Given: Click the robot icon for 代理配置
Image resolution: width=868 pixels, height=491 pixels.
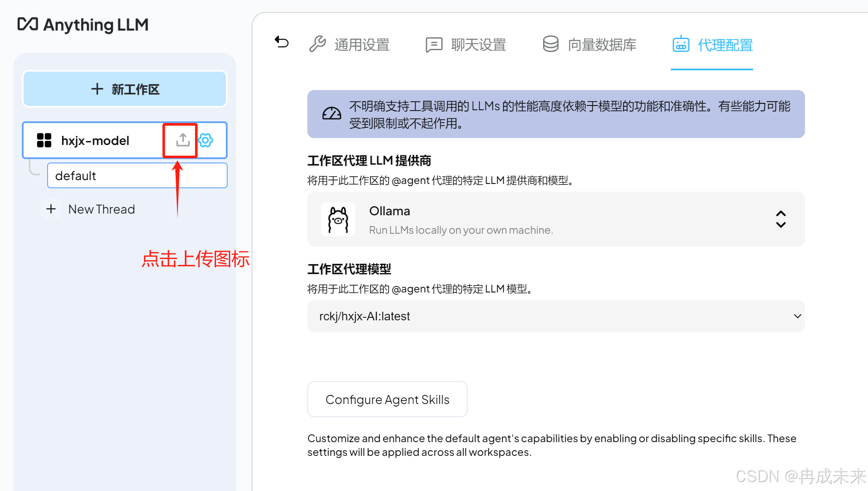Looking at the screenshot, I should point(681,44).
